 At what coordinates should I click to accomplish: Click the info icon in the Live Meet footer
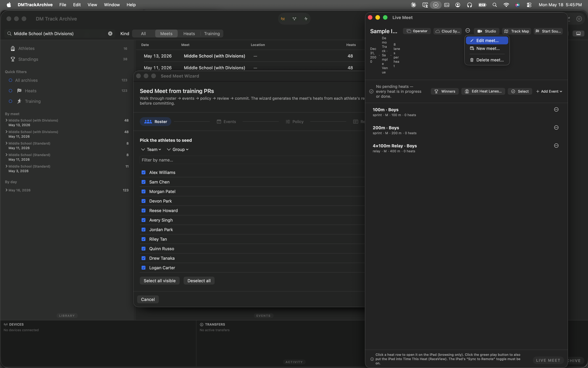(x=372, y=359)
